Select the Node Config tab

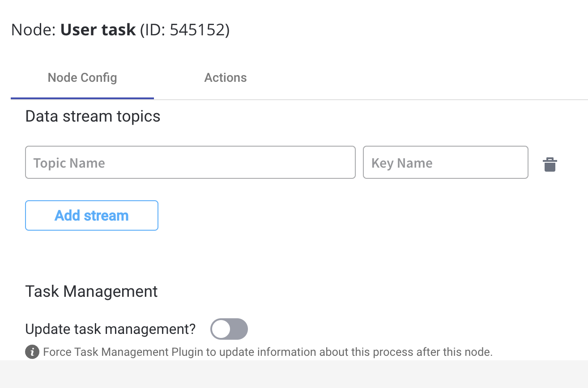pos(82,78)
